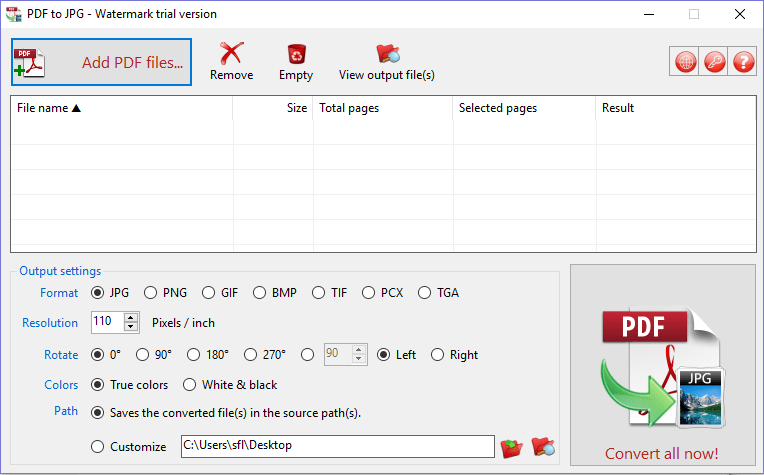The width and height of the screenshot is (764, 475).
Task: Click the Selected pages column header
Action: pos(524,108)
